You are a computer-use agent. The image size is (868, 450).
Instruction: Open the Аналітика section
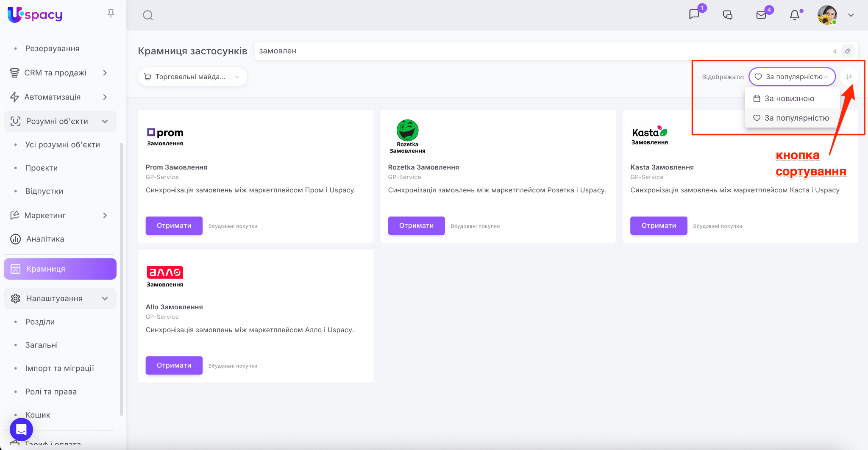point(45,239)
